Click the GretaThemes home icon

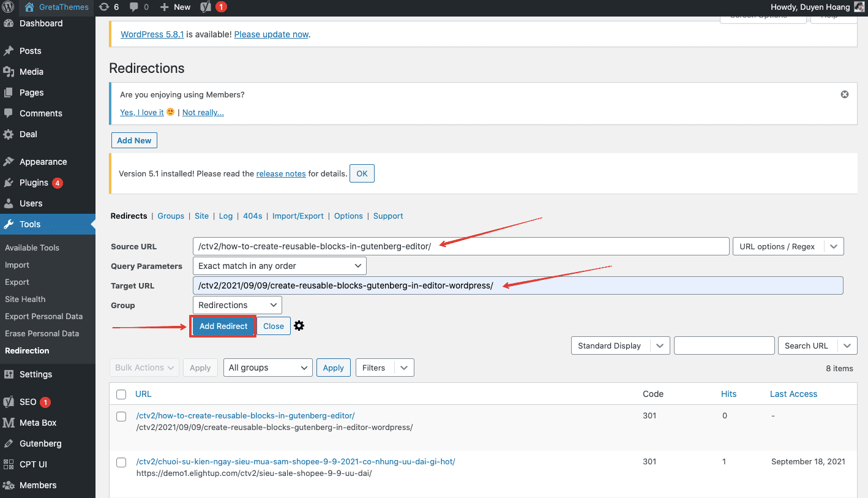[31, 7]
